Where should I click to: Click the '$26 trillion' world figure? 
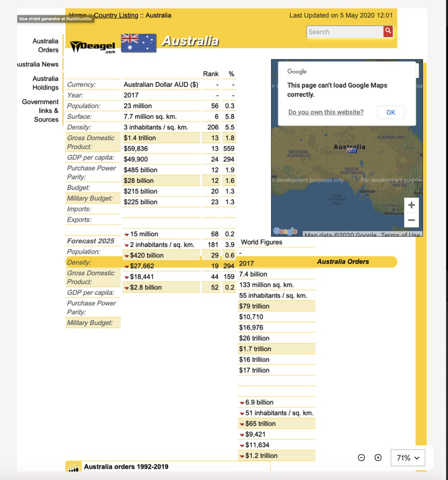[x=254, y=338]
